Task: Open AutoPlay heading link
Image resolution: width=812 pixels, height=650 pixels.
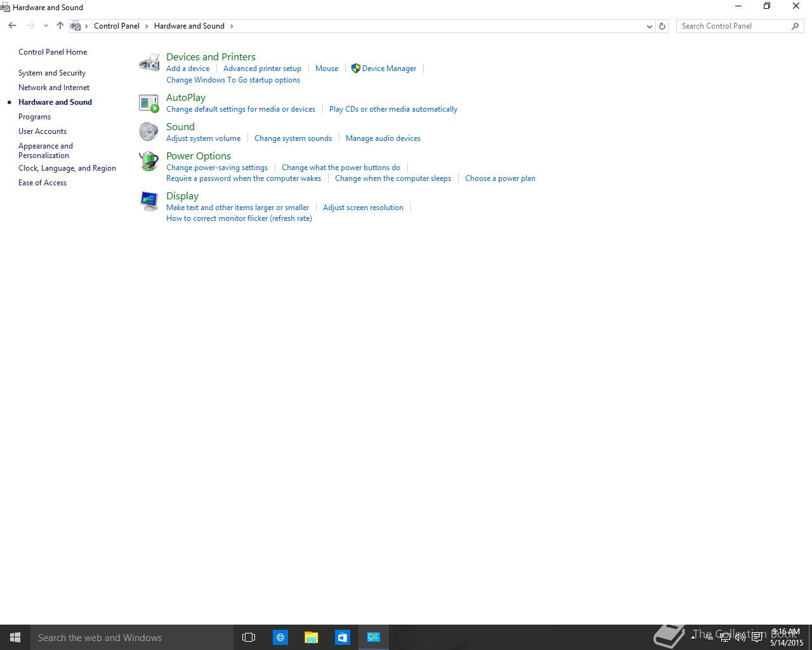Action: point(186,97)
